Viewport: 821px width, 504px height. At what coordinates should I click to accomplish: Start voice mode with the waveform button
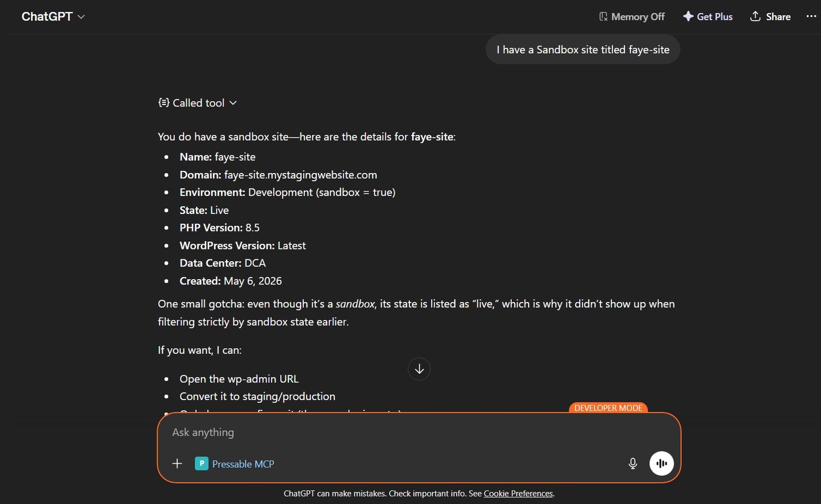[x=662, y=464]
